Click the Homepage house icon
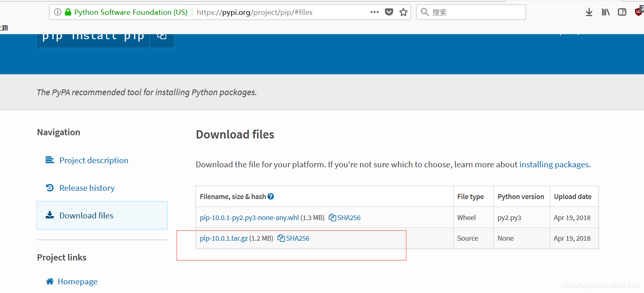 coord(50,281)
